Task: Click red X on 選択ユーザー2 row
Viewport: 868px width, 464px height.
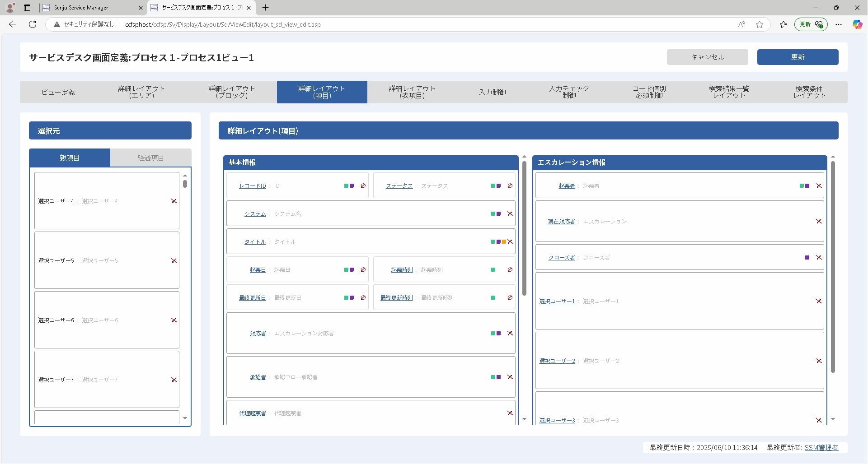Action: click(819, 361)
